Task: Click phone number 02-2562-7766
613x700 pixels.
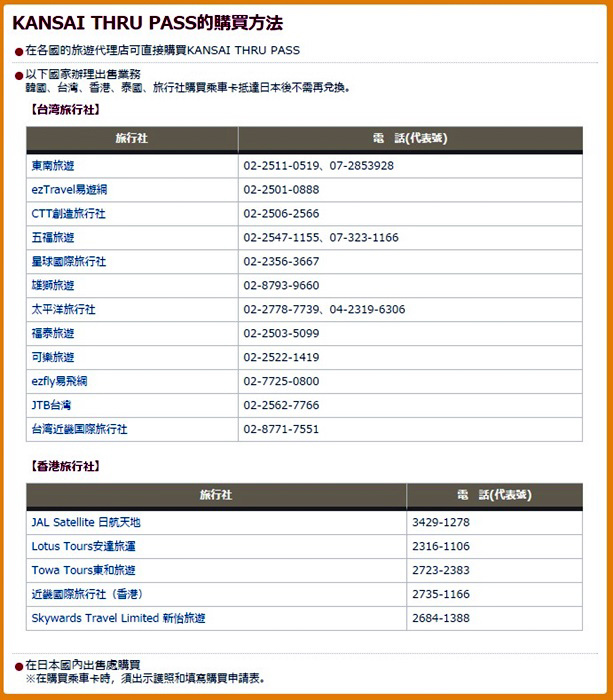Action: pyautogui.click(x=281, y=405)
